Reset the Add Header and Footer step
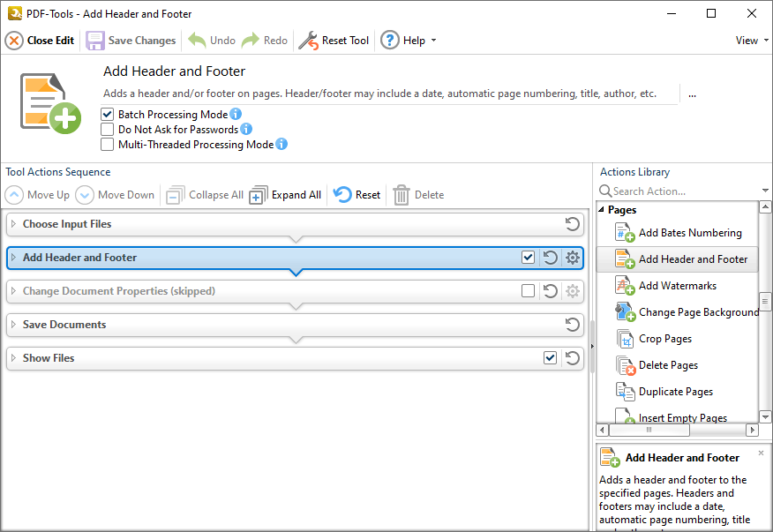Image resolution: width=773 pixels, height=532 pixels. click(x=550, y=258)
